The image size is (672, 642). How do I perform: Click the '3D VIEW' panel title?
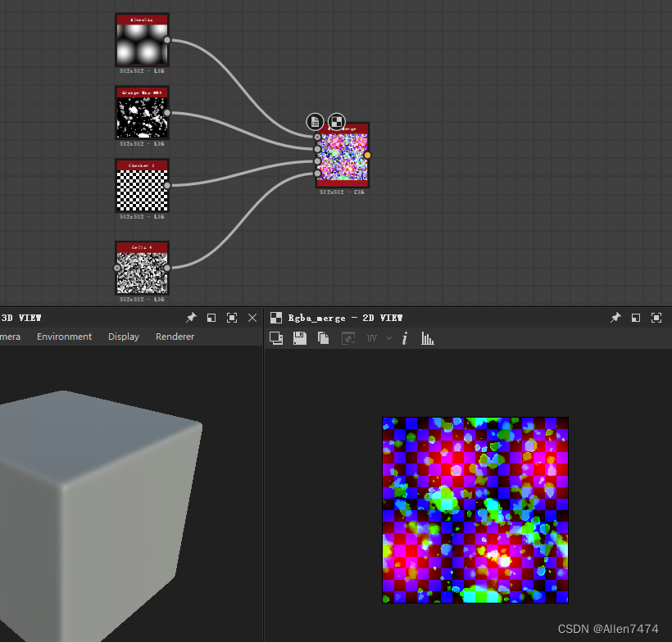click(x=21, y=318)
